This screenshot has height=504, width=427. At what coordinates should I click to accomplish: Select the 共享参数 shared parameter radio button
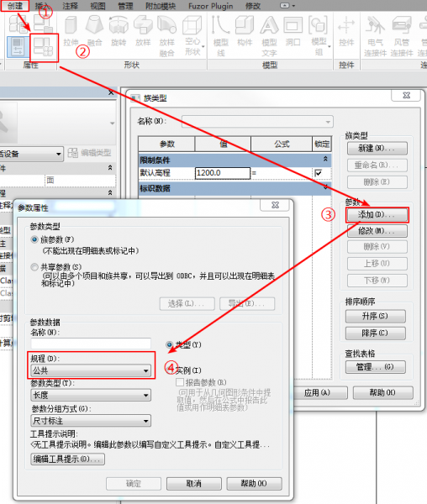tap(34, 267)
